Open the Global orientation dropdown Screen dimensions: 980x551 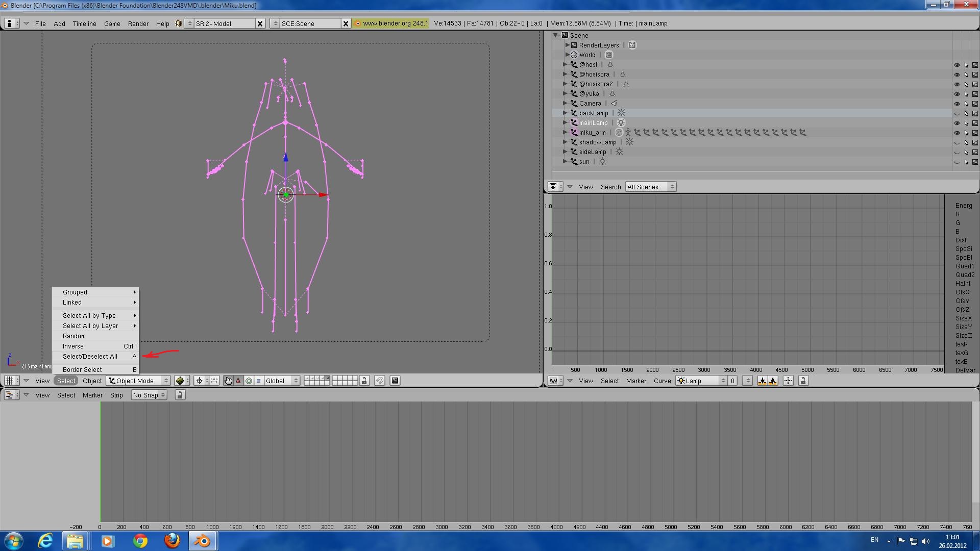point(282,381)
